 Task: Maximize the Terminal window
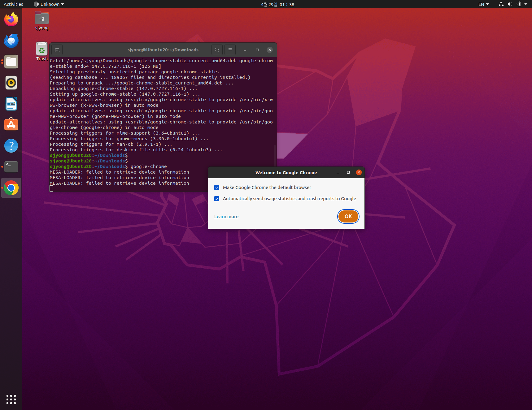tap(257, 50)
